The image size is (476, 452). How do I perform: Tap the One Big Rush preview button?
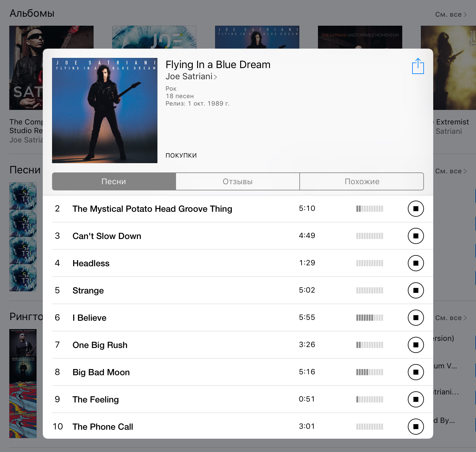416,345
